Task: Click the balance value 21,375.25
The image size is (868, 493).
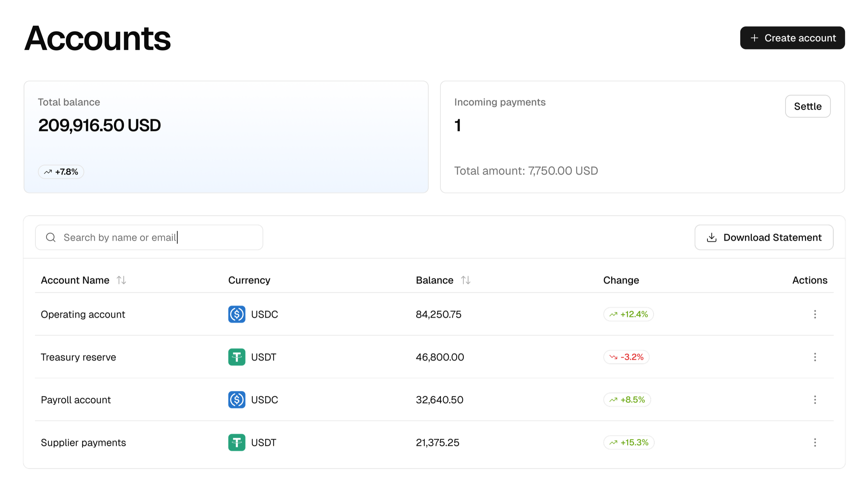Action: point(438,442)
